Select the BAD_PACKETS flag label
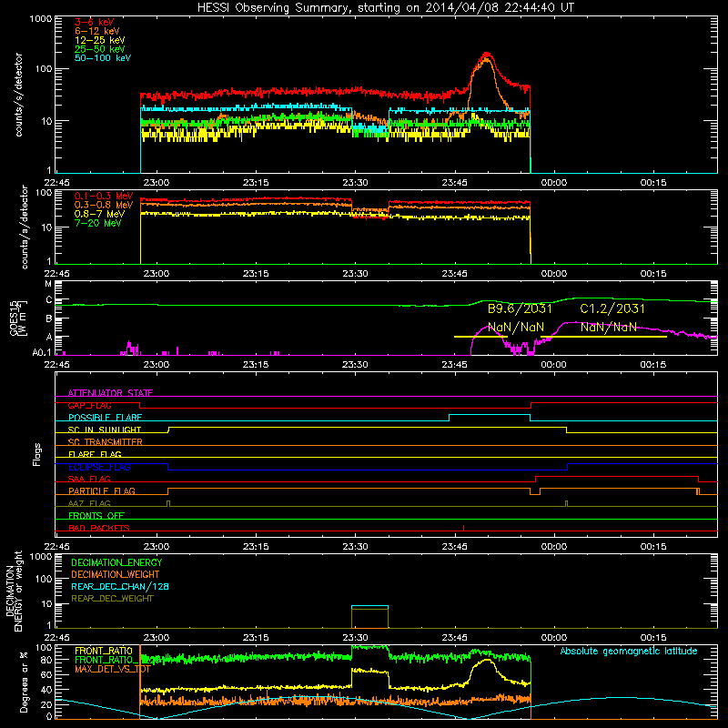Viewport: 728px width, 728px height. click(x=99, y=528)
